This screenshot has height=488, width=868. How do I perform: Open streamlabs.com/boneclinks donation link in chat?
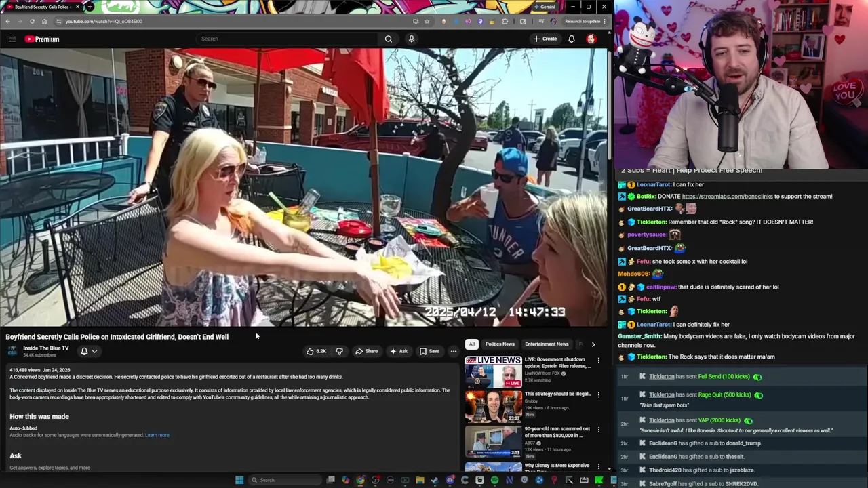[x=727, y=197]
